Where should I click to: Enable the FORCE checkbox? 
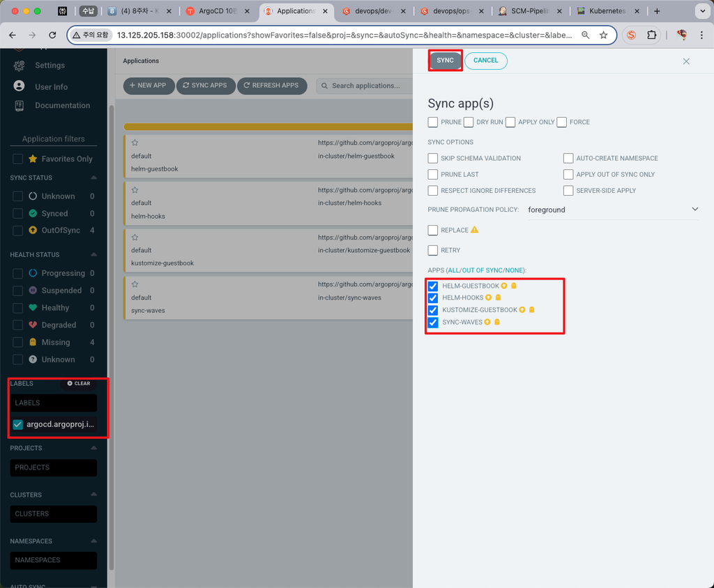point(562,122)
